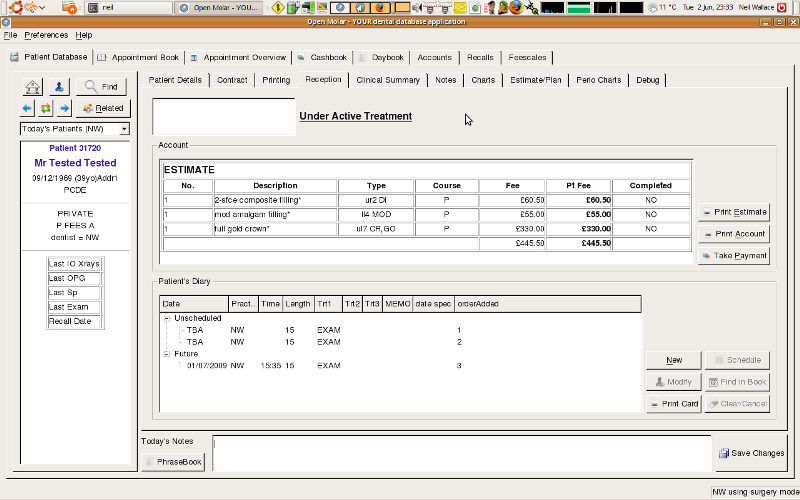The width and height of the screenshot is (800, 500).
Task: Collapse the Future diary group
Action: [x=167, y=354]
